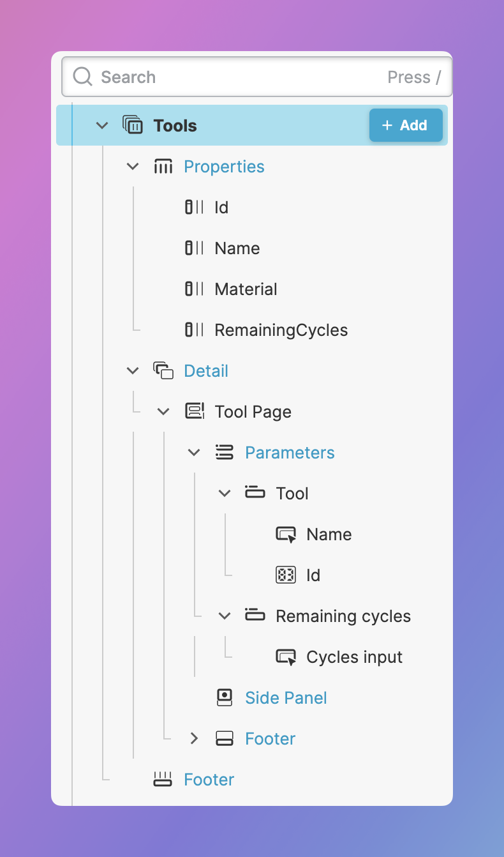Focus the Search input field
This screenshot has height=857, width=504.
[x=242, y=77]
